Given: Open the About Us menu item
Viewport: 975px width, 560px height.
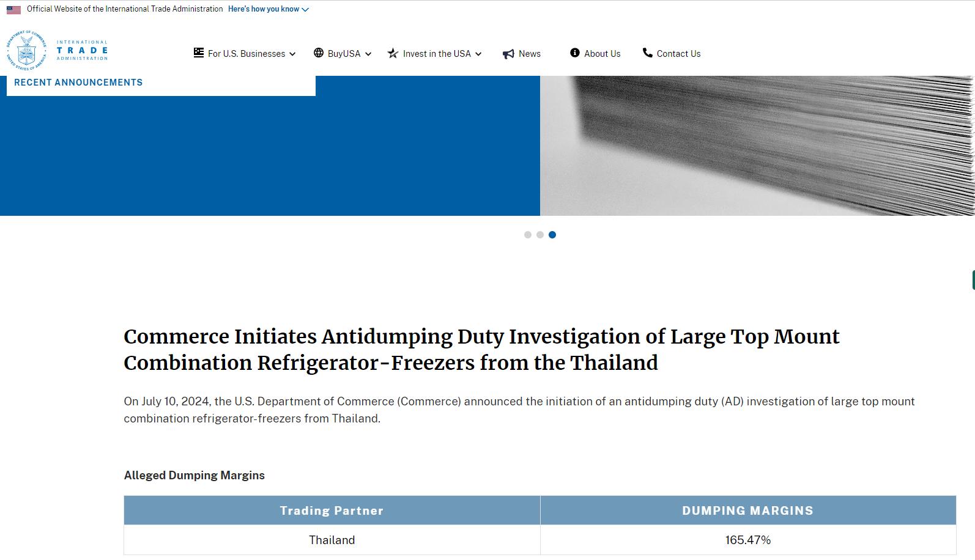Looking at the screenshot, I should [602, 54].
